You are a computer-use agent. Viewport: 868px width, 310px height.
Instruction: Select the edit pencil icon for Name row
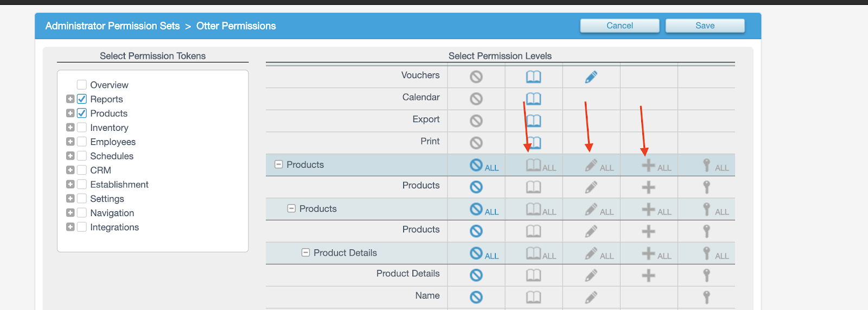[591, 297]
